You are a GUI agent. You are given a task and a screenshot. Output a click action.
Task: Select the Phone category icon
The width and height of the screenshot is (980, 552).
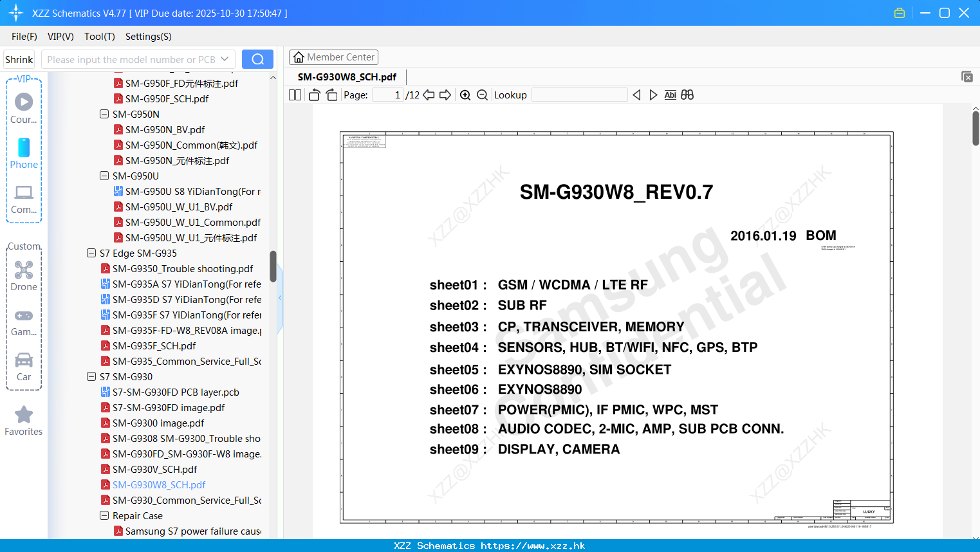24,153
